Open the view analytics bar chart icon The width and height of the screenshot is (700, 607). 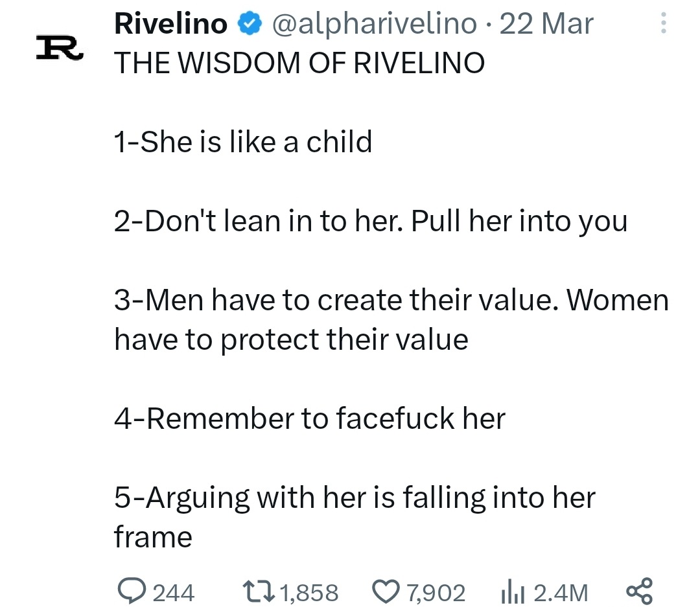click(x=513, y=592)
